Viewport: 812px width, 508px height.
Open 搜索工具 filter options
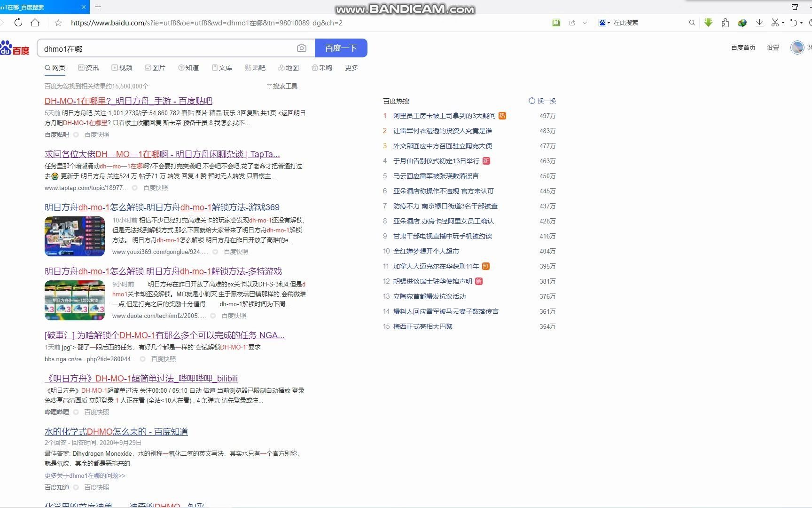[x=282, y=86]
